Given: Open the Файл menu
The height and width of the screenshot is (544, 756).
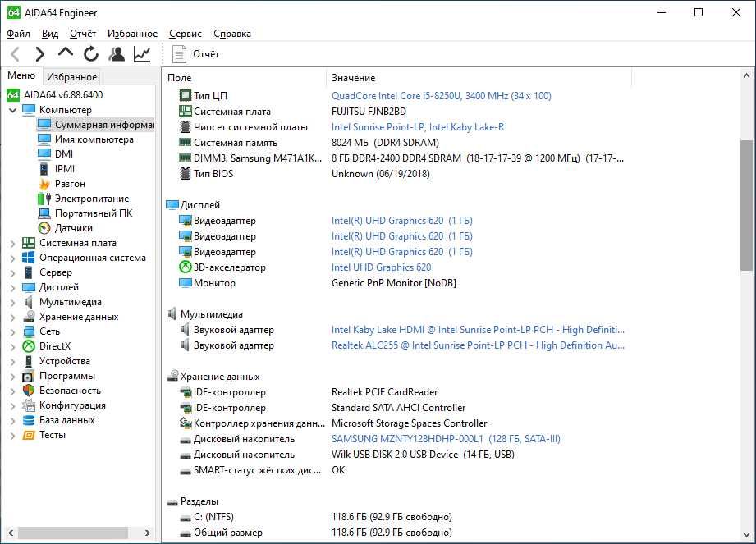Looking at the screenshot, I should coord(18,34).
